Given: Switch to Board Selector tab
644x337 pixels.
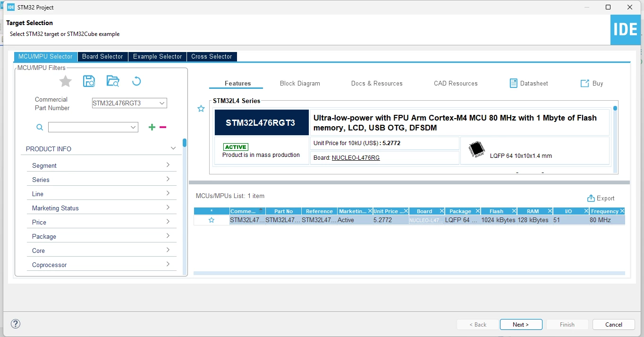Looking at the screenshot, I should [x=102, y=56].
